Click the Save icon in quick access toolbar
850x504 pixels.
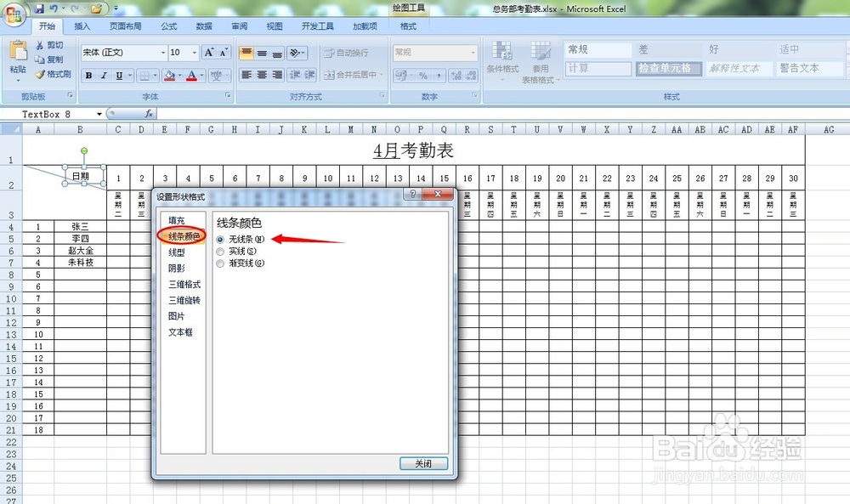click(39, 8)
